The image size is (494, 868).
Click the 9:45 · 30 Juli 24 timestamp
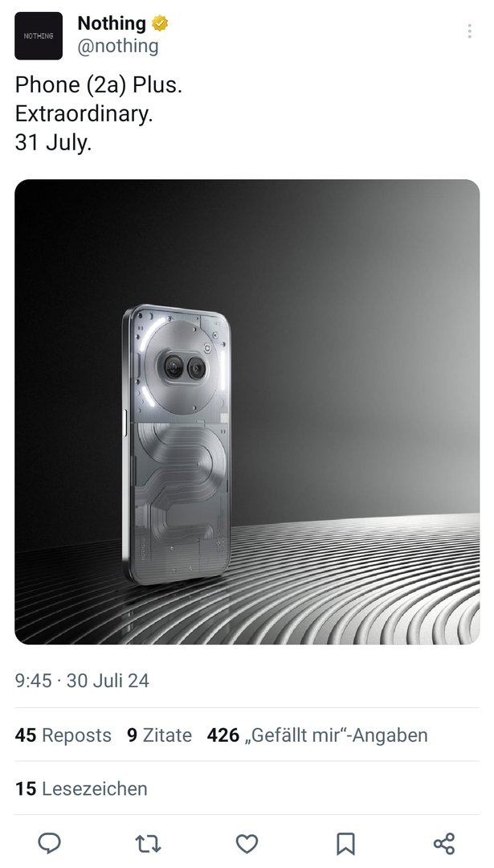pos(82,681)
